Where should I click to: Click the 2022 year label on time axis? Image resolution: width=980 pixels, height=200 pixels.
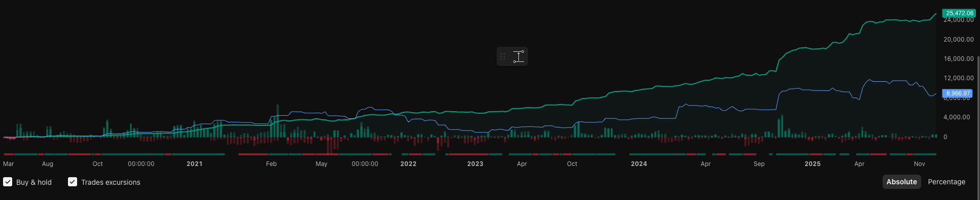click(408, 164)
